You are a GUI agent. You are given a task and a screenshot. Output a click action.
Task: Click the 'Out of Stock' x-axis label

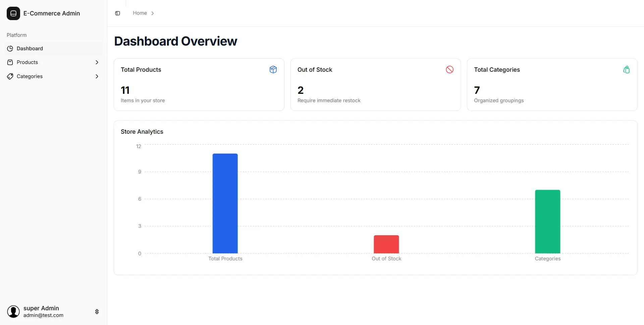386,259
